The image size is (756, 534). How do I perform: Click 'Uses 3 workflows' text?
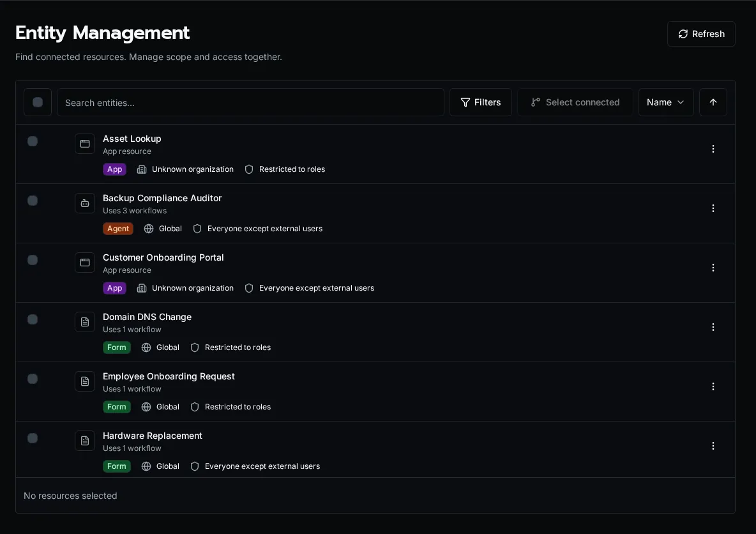pyautogui.click(x=135, y=210)
